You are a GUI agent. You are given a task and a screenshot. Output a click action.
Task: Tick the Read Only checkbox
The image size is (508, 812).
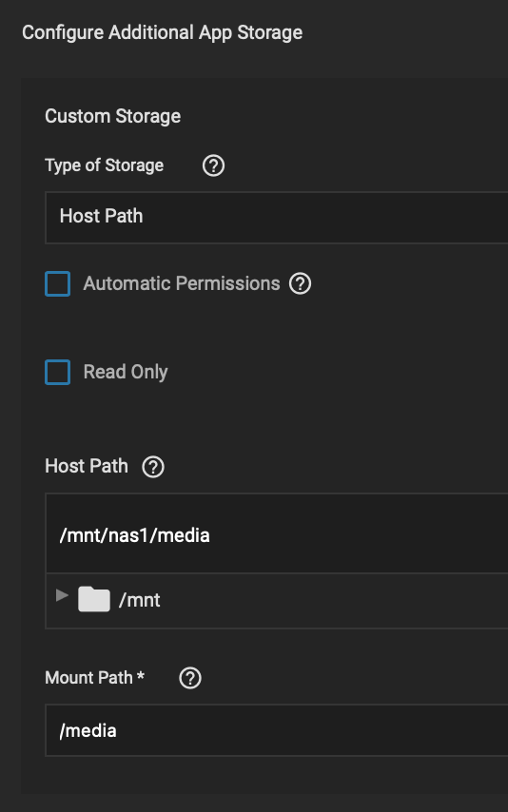click(57, 373)
